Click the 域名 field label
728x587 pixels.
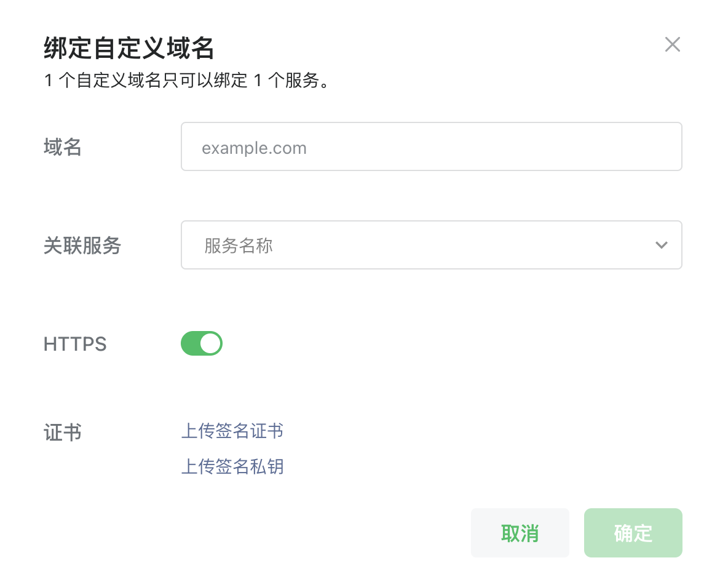pyautogui.click(x=63, y=147)
